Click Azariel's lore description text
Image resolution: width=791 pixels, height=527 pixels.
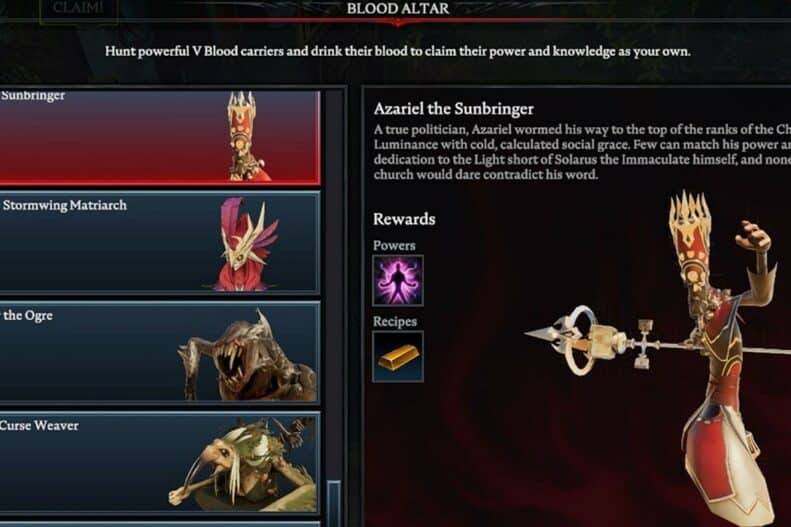click(x=582, y=152)
